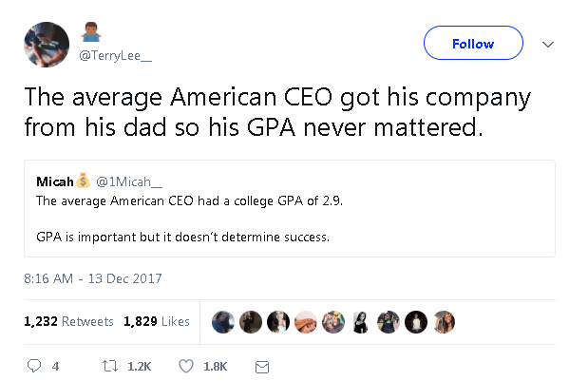The image size is (588, 381).
Task: View the 1,829 Likes list
Action: pyautogui.click(x=157, y=322)
